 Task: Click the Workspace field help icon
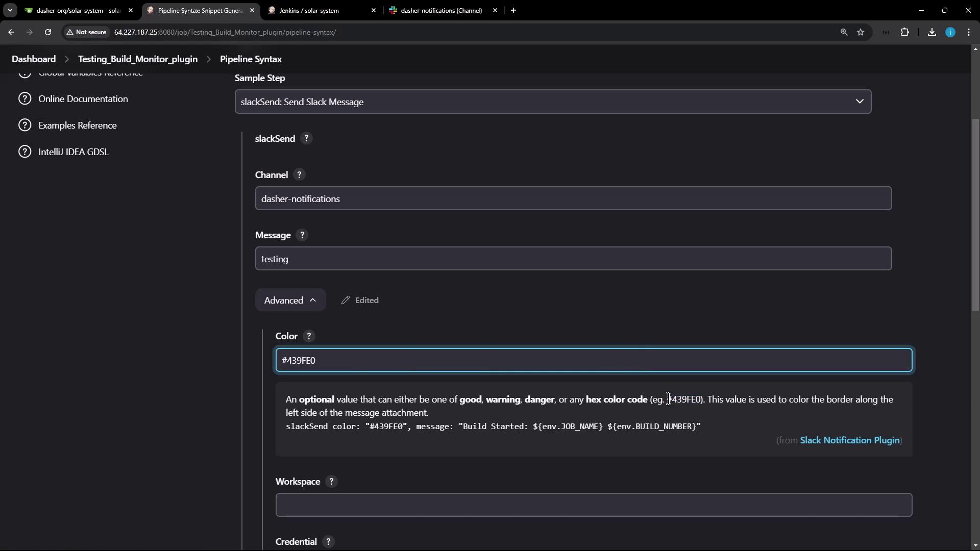pyautogui.click(x=331, y=482)
